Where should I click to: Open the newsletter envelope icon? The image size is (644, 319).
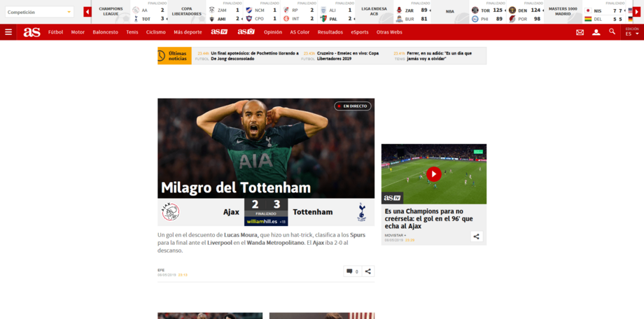coord(580,32)
